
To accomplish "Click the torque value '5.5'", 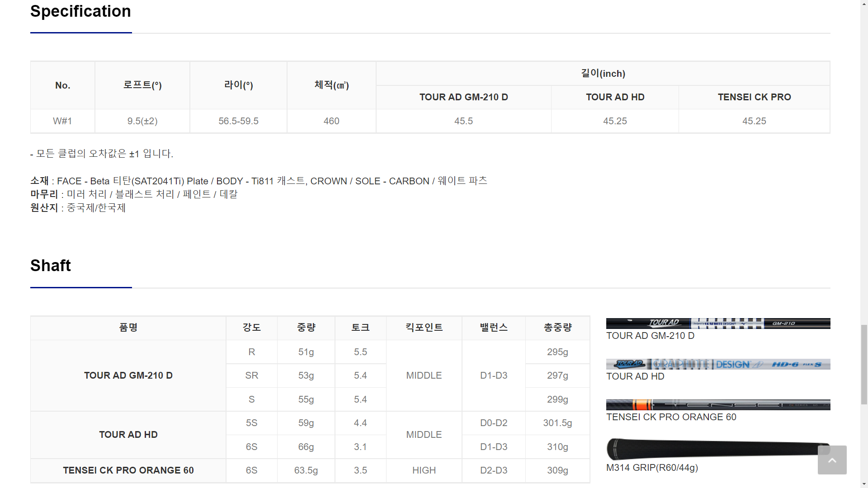I will [361, 352].
